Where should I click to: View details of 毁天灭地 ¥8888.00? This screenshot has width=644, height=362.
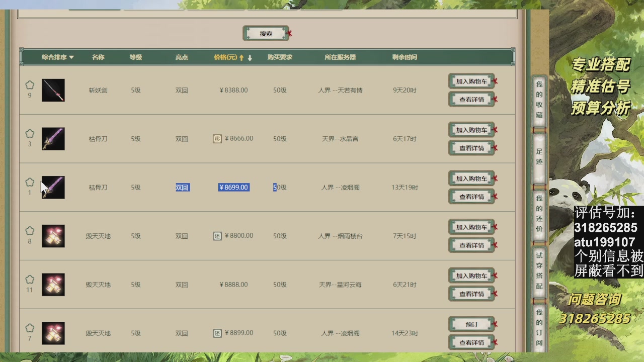click(471, 294)
